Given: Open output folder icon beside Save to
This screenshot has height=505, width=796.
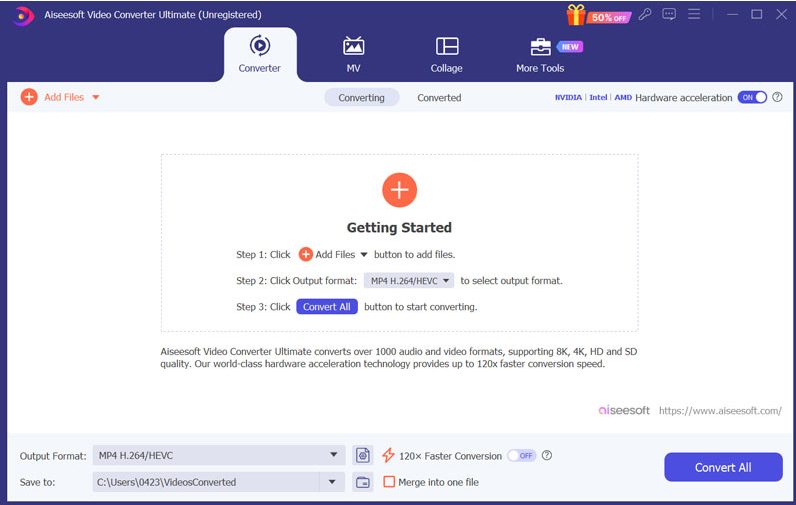Looking at the screenshot, I should pos(362,482).
